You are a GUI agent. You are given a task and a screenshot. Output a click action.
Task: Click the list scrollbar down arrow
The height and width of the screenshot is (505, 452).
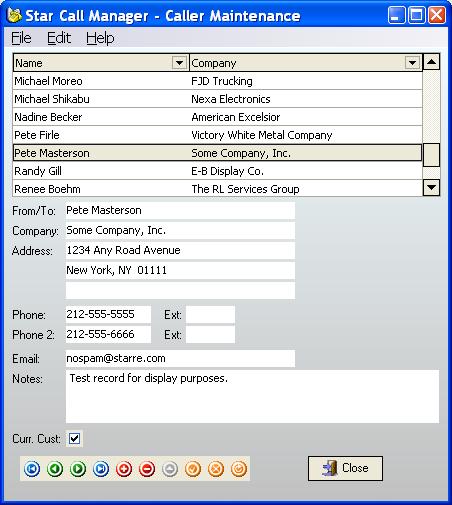(431, 188)
